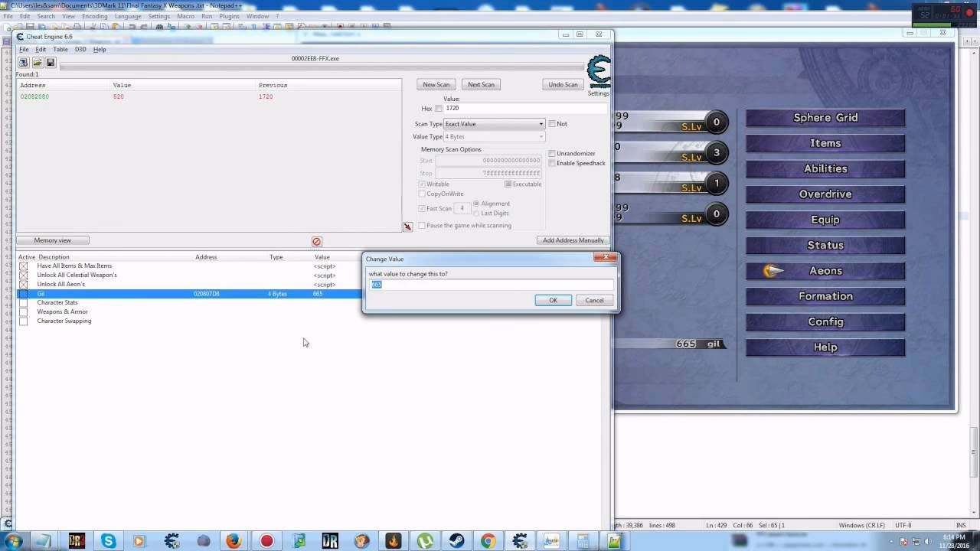Viewport: 980px width, 551px height.
Task: Toggle the Unlock All Celestial Weapon's checkbox
Action: tap(23, 275)
